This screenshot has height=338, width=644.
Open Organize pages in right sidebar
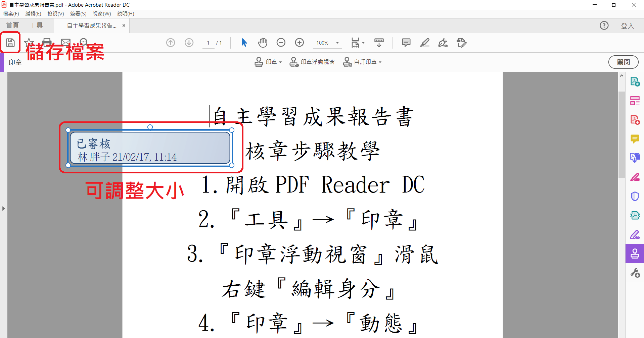pyautogui.click(x=635, y=101)
